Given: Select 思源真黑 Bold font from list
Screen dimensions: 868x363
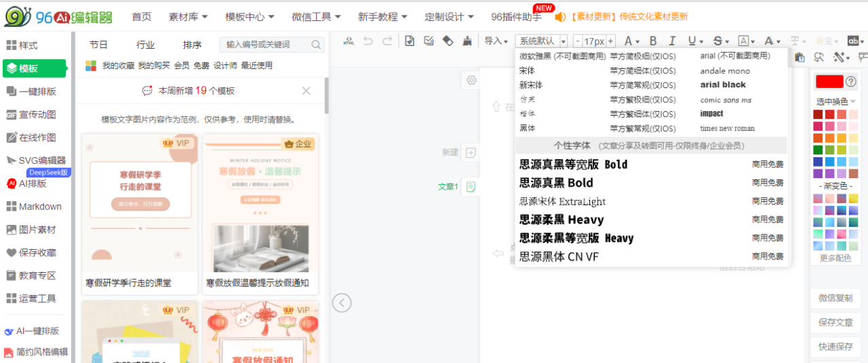Looking at the screenshot, I should (556, 183).
